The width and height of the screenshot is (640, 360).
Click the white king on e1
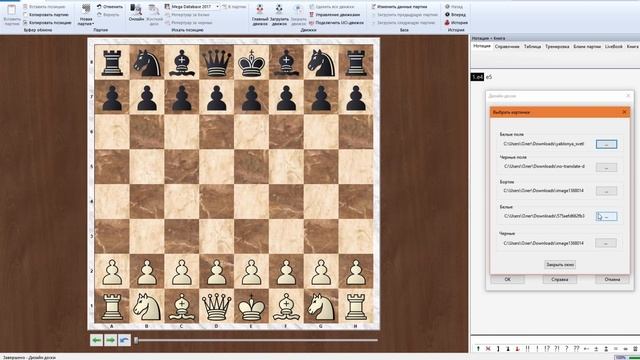coord(251,306)
